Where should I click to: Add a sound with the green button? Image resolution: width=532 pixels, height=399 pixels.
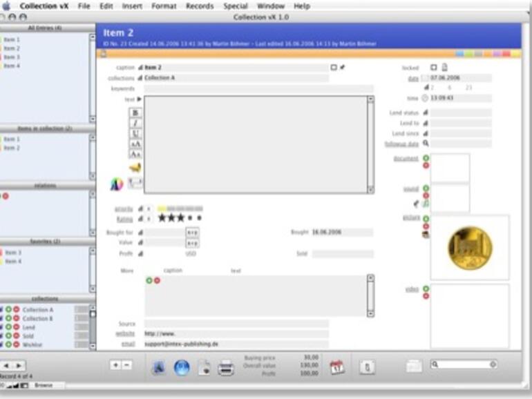click(426, 188)
